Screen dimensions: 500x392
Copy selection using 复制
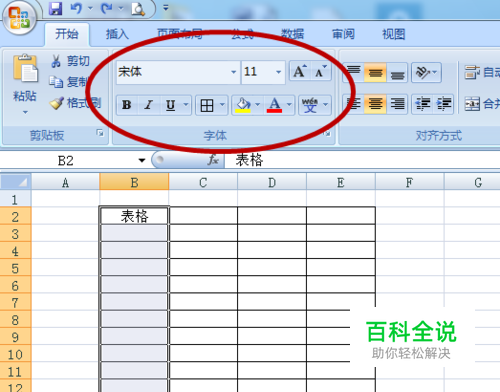click(x=68, y=82)
